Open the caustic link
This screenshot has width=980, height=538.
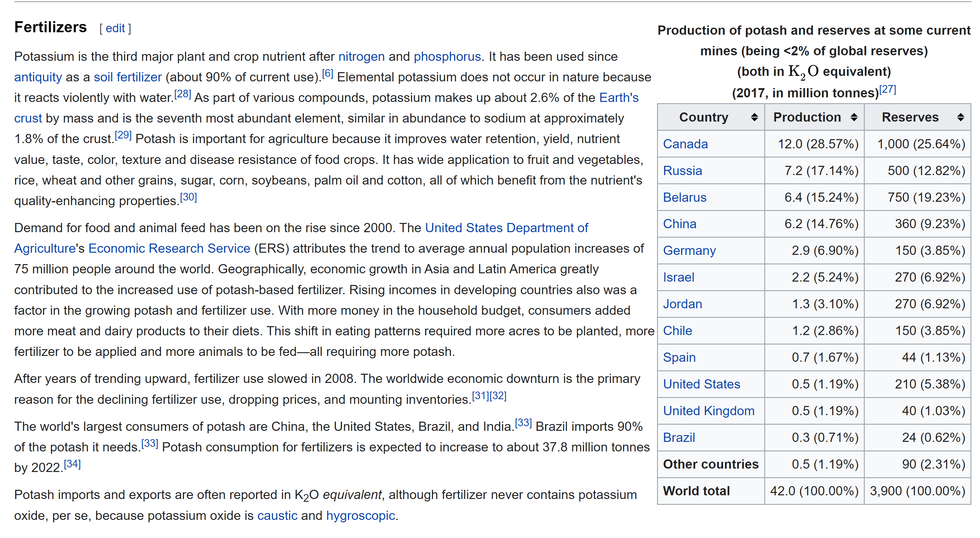pyautogui.click(x=277, y=516)
